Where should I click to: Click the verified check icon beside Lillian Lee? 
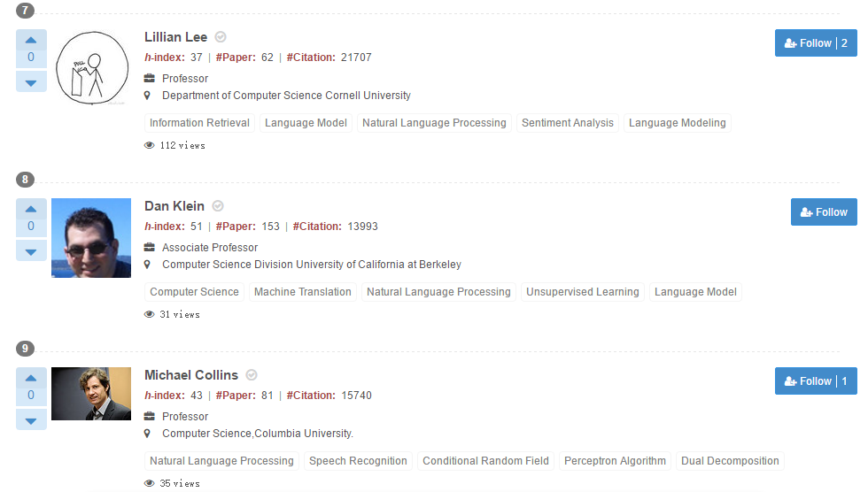tap(221, 37)
